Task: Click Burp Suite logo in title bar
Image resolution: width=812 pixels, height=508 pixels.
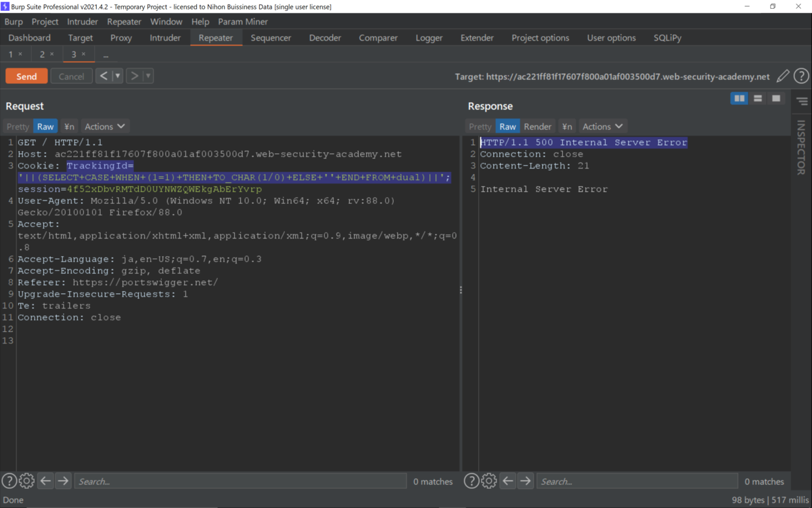Action: pos(5,6)
